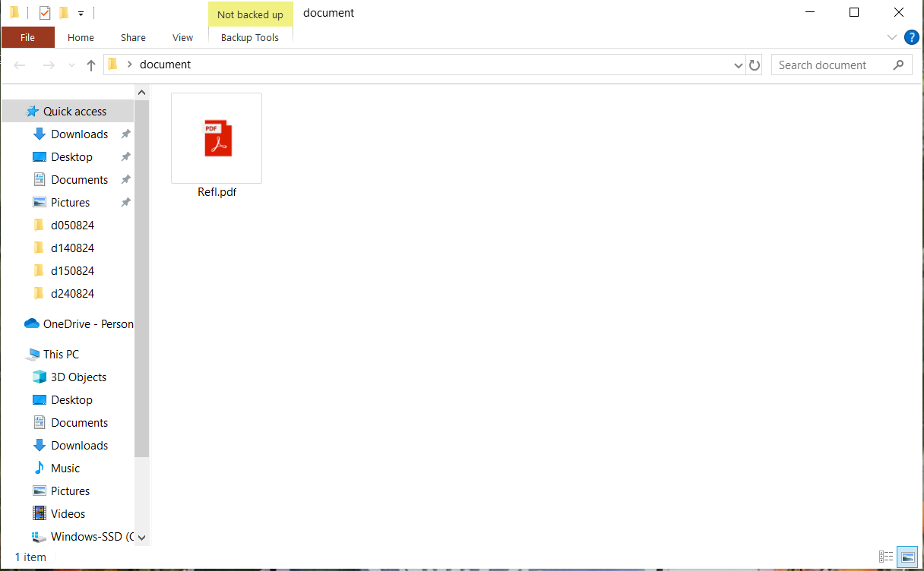Open the Help question mark icon
Viewport: 924px width, 571px height.
point(912,37)
